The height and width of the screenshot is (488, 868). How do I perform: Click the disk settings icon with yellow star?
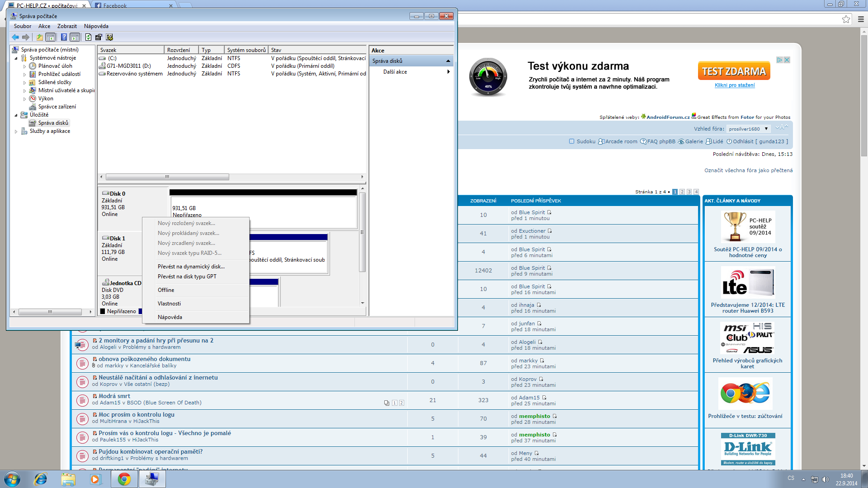[109, 37]
